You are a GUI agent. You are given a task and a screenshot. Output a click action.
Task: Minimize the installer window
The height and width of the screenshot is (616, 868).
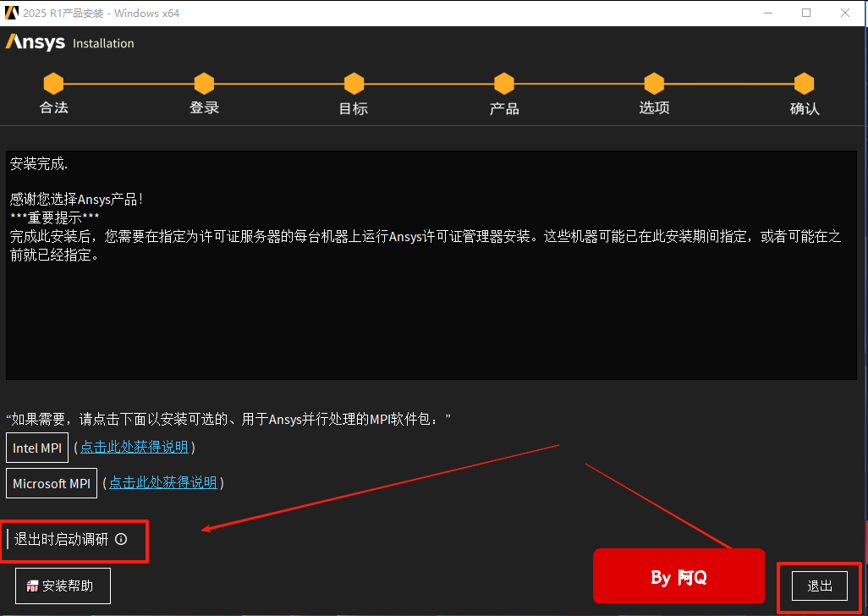[x=768, y=13]
